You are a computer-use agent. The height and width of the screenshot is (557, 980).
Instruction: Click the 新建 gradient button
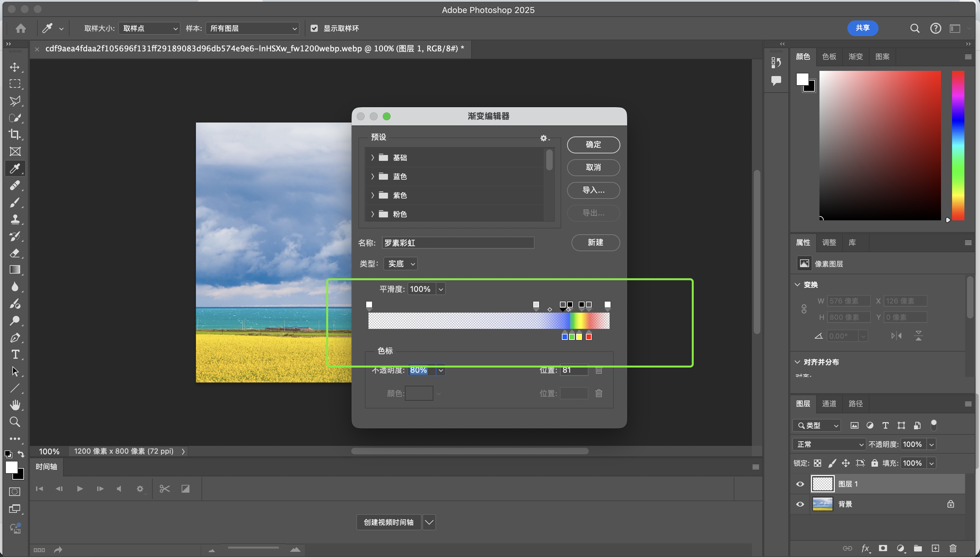[595, 242]
